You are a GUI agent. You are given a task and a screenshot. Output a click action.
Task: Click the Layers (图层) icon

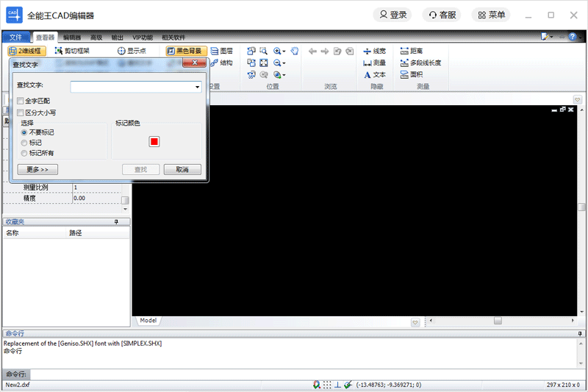[x=221, y=51]
